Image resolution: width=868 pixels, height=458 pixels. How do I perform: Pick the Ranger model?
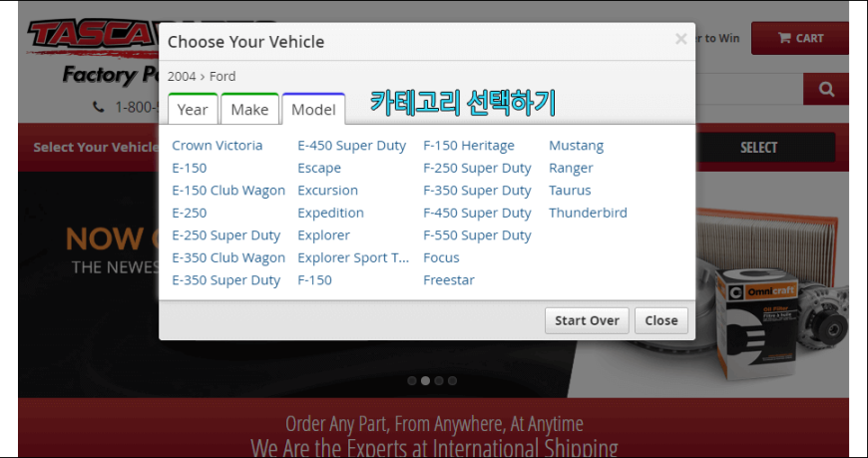[571, 168]
